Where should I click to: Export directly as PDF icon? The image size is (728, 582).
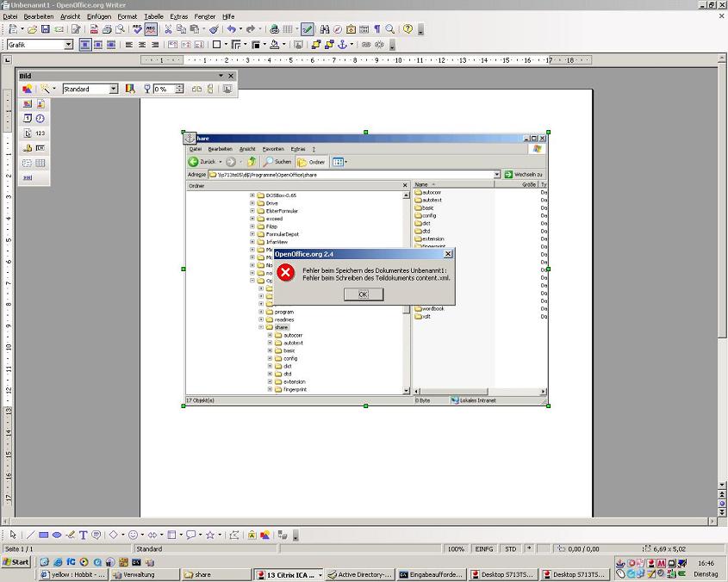94,29
